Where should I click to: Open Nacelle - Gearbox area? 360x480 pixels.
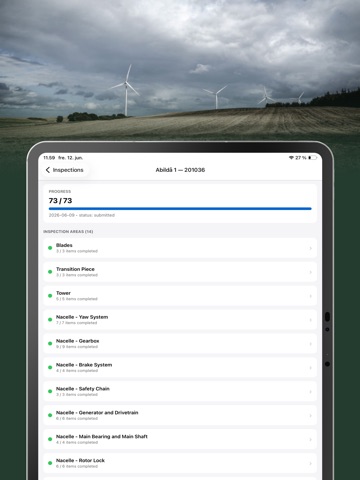coord(180,344)
